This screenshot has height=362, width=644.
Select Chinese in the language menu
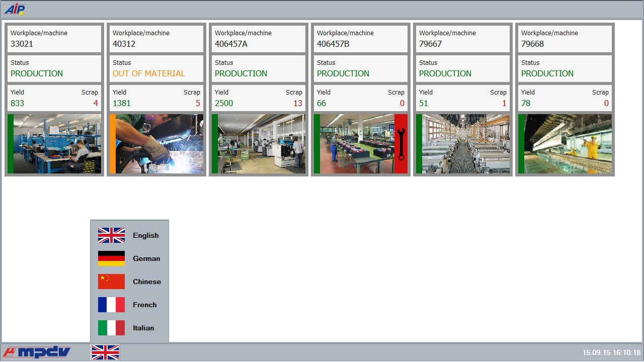click(x=129, y=282)
